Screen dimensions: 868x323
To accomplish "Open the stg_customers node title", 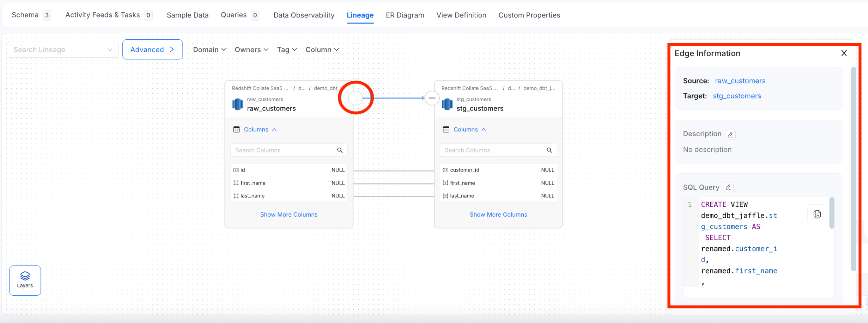I will pos(480,109).
